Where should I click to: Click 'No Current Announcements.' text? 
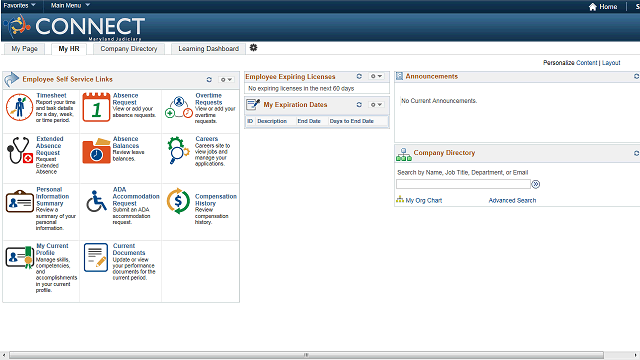coord(439,100)
